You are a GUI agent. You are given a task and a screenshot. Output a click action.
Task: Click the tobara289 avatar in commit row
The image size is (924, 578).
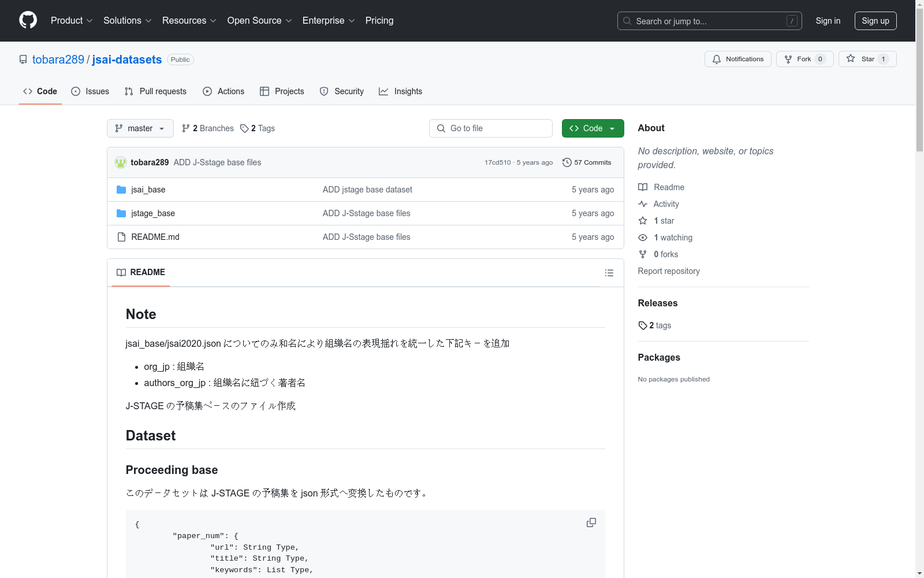121,162
